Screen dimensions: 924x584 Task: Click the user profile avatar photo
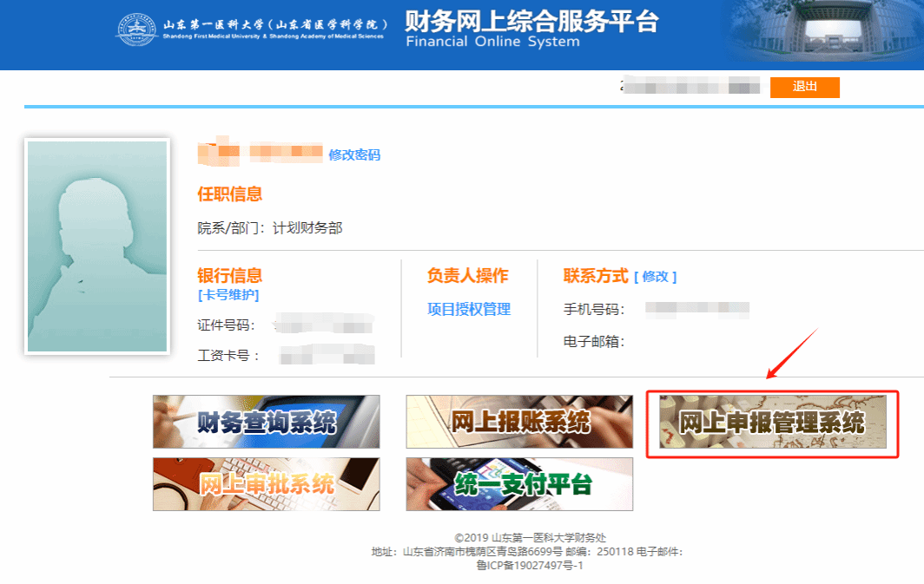(x=96, y=246)
